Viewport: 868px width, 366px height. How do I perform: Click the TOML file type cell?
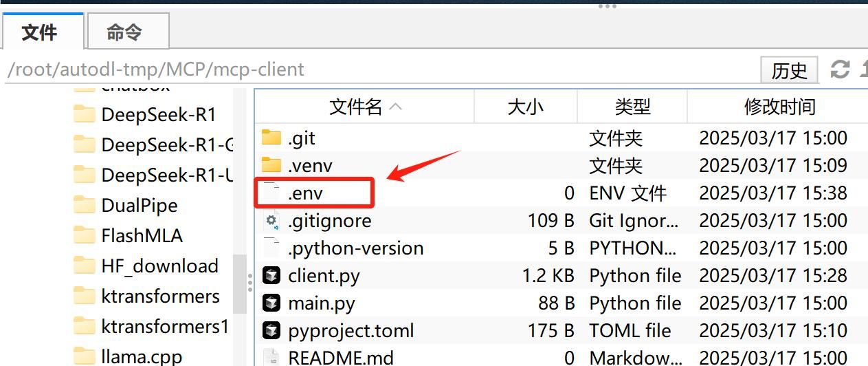click(x=630, y=331)
